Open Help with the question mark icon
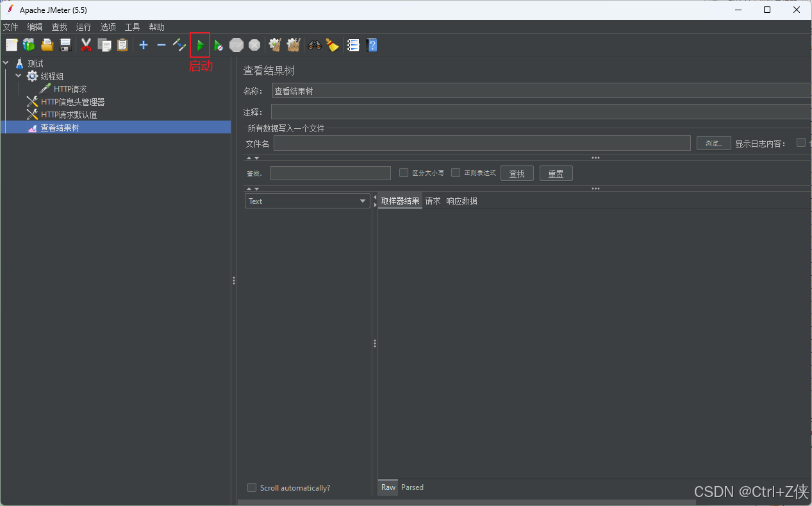Viewport: 812px width, 506px height. coord(372,45)
